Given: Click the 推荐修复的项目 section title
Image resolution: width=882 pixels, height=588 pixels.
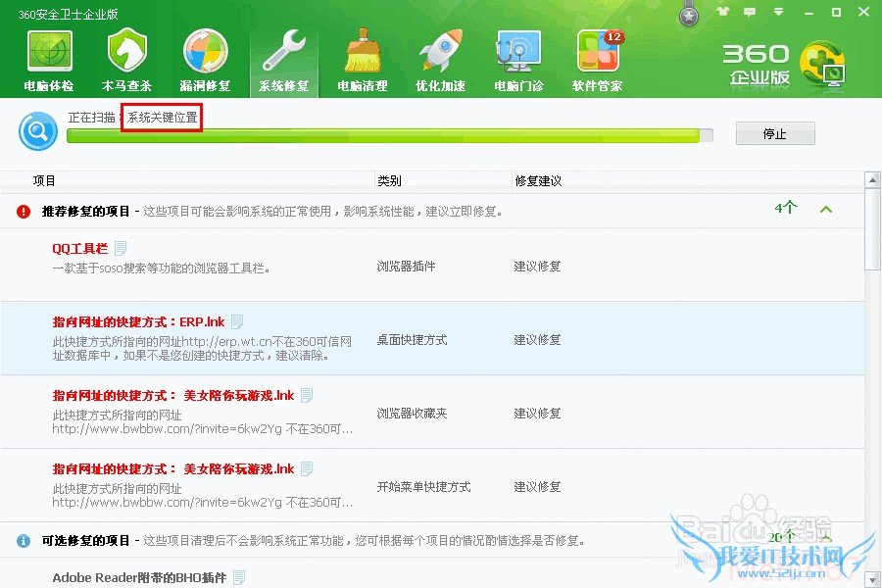Looking at the screenshot, I should pyautogui.click(x=85, y=212).
